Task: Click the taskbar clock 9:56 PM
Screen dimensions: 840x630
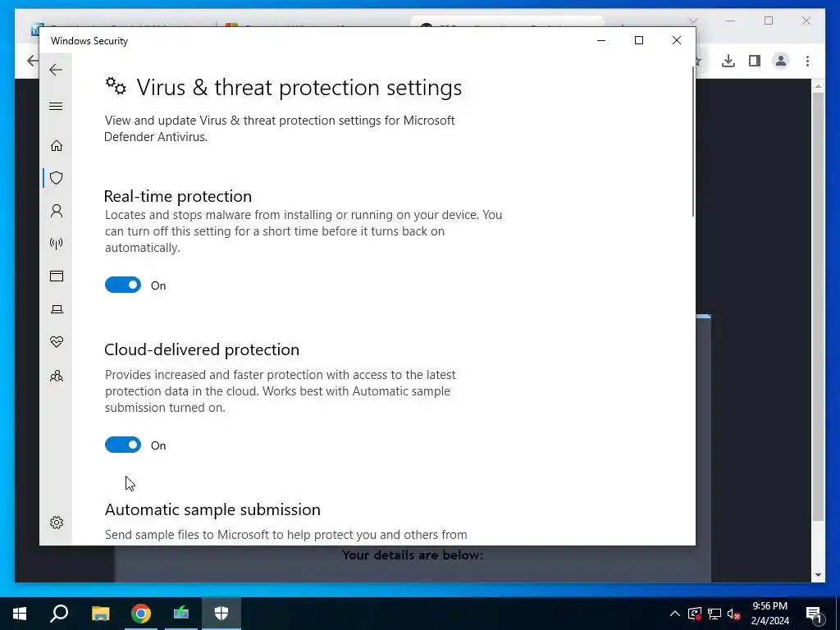Action: pyautogui.click(x=769, y=606)
